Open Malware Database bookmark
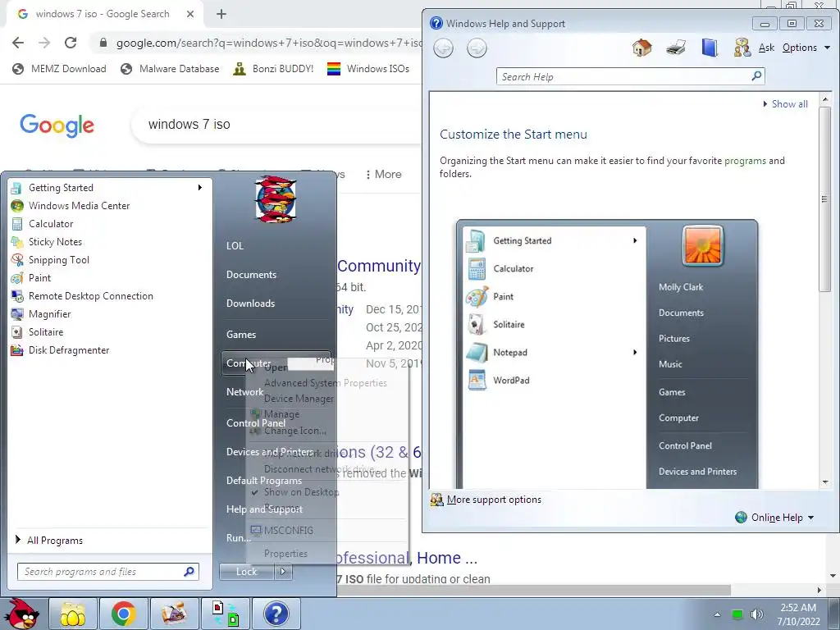Viewport: 840px width, 630px height. [170, 69]
